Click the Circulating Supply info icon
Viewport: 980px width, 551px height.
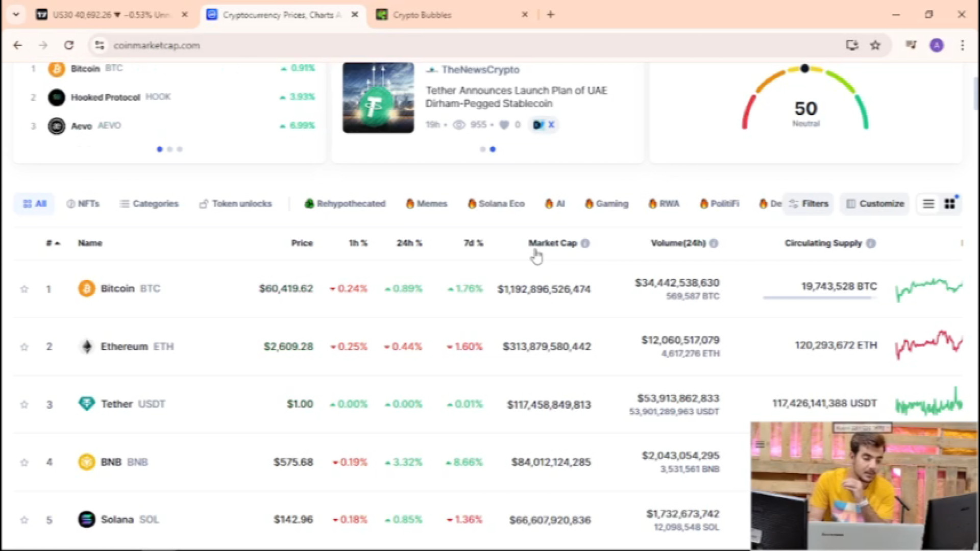871,243
